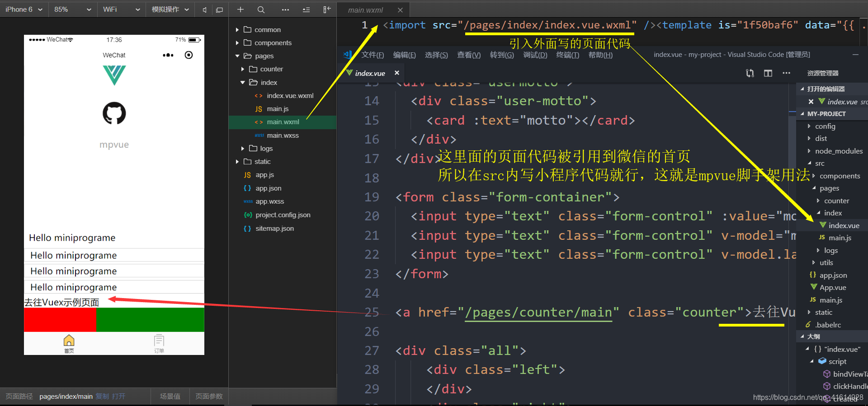Click the detach simulator window icon
The image size is (868, 406).
point(220,9)
